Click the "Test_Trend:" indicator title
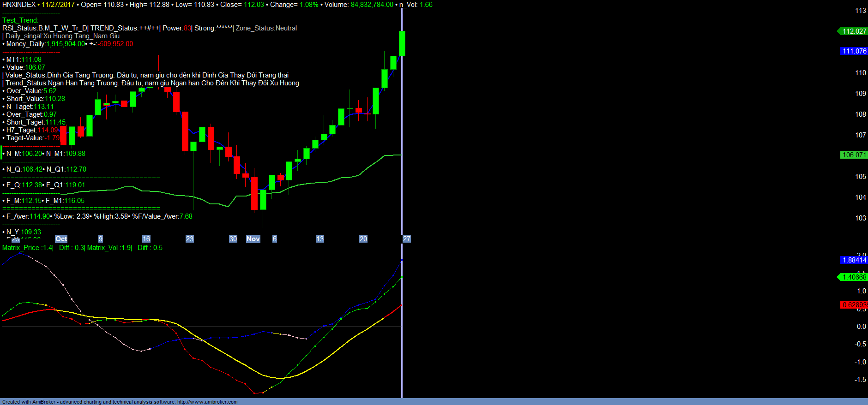This screenshot has width=868, height=405. coord(20,20)
